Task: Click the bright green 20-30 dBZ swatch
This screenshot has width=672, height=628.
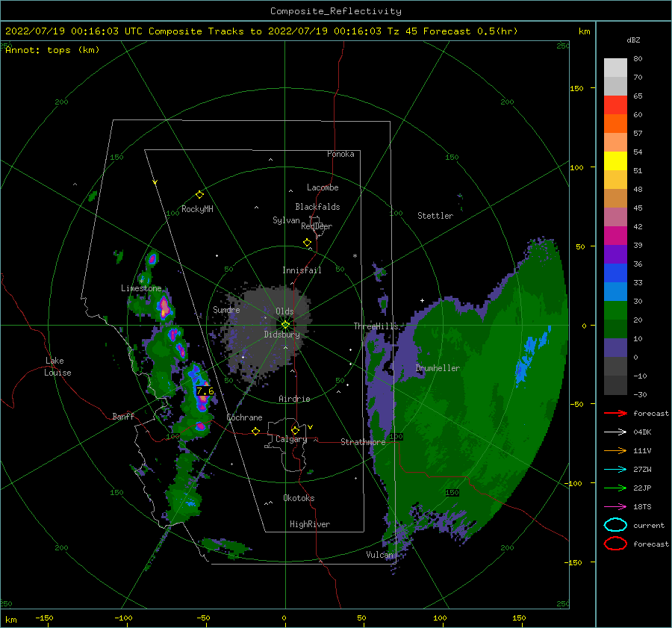Action: point(615,311)
